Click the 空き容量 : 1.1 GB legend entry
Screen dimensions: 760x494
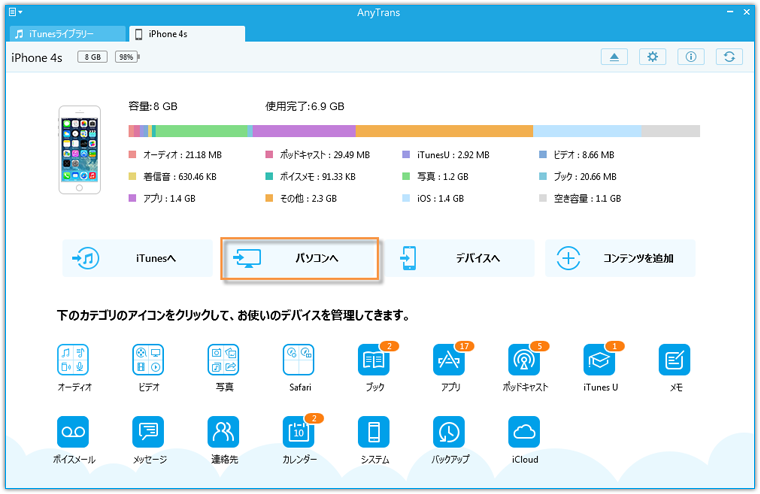(x=580, y=198)
